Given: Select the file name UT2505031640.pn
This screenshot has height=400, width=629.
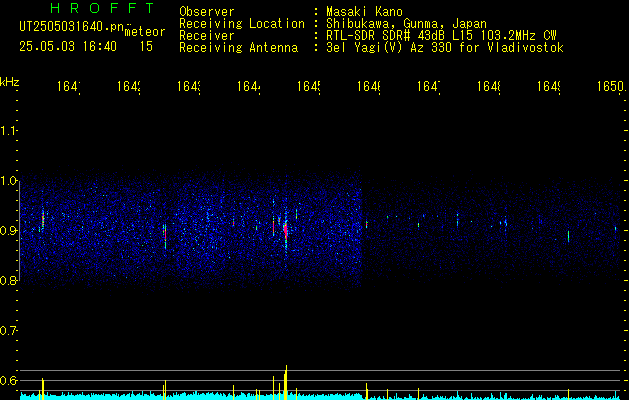Looking at the screenshot, I should tap(71, 27).
